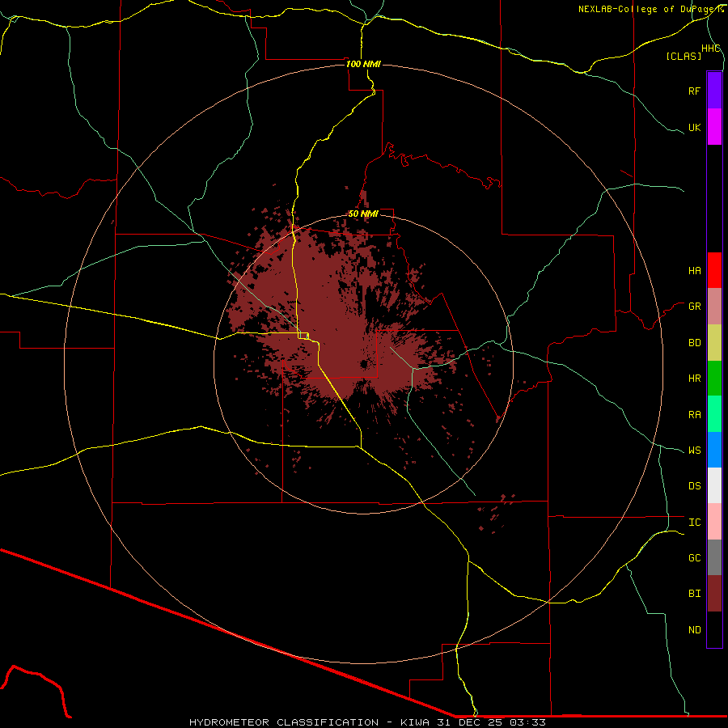
Task: Click the HHC product label
Action: 711,49
